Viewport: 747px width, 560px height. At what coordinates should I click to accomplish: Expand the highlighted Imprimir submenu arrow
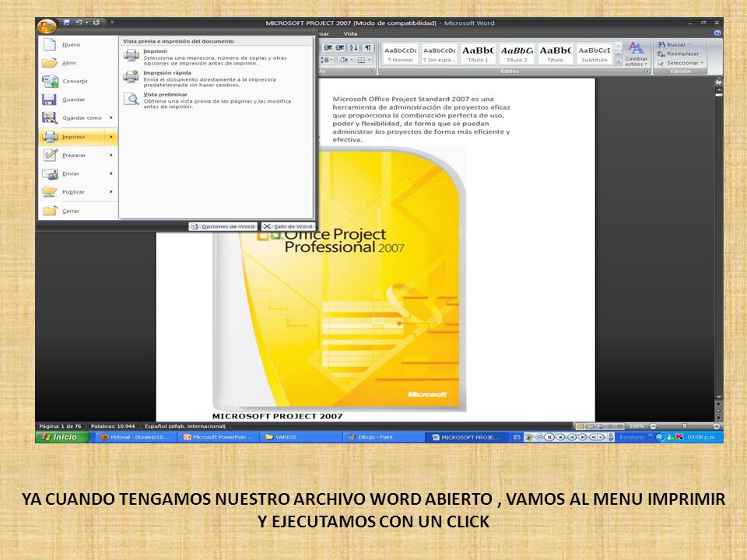coord(111,137)
